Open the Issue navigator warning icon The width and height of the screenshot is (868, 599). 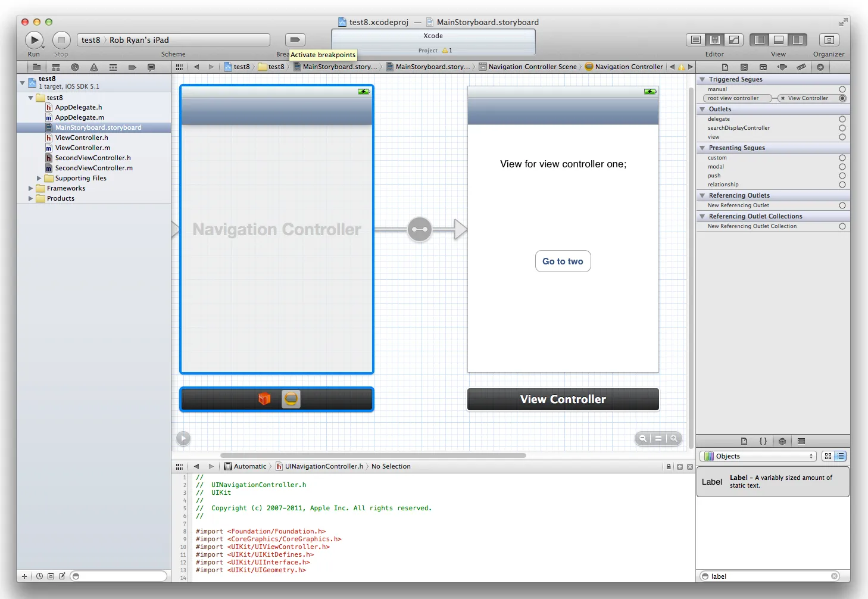pos(94,67)
